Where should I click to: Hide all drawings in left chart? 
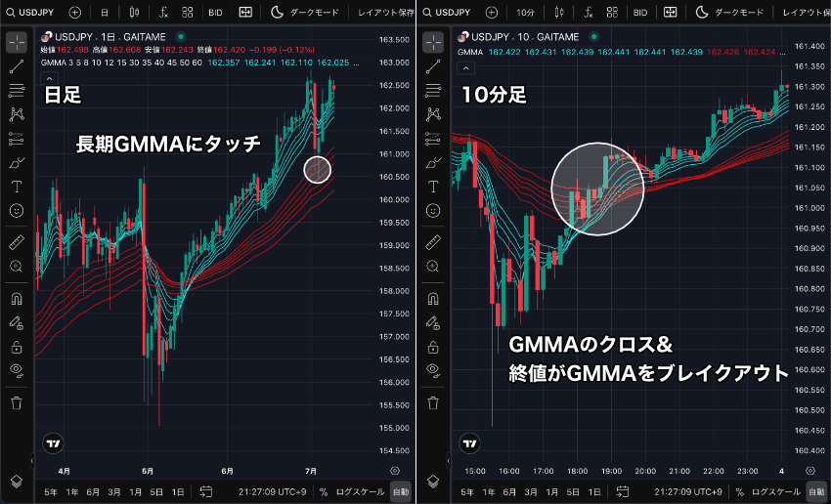tap(17, 370)
